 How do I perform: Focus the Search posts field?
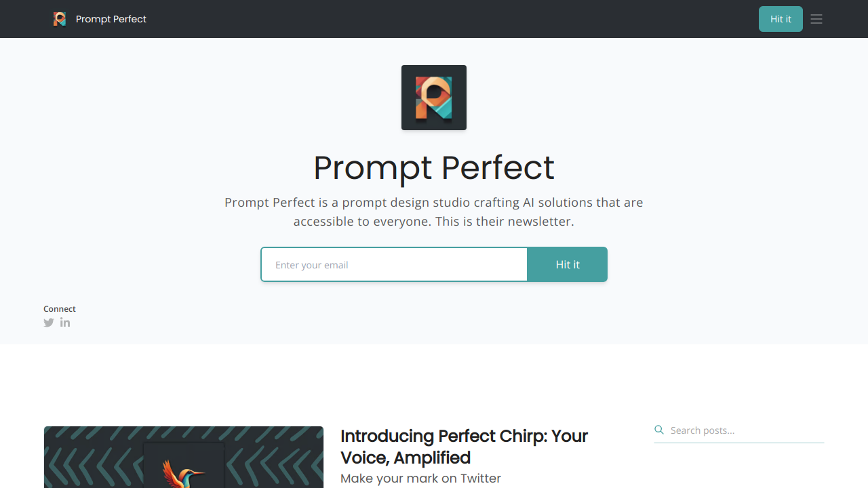(746, 430)
